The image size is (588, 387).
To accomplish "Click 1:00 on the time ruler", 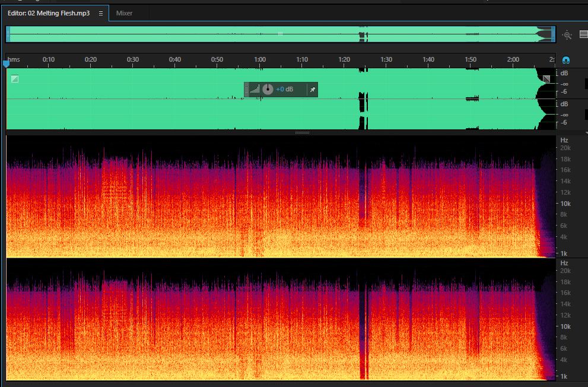I will (x=260, y=59).
